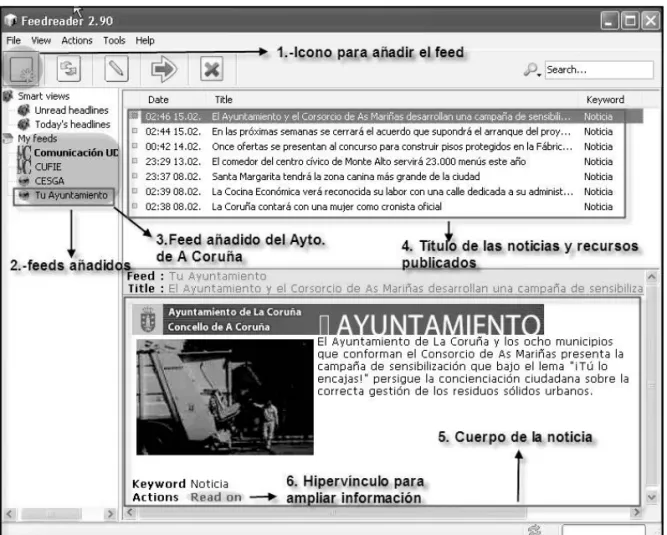Toggle read marker of 23:29 13.02. headline

pos(134,161)
